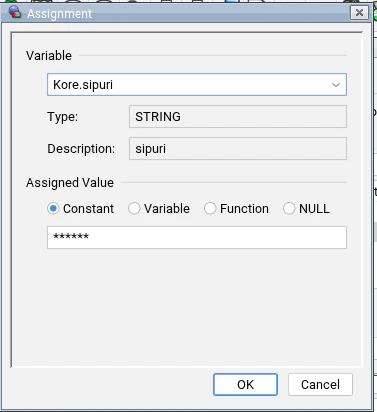Click the Assignment title text

point(59,14)
